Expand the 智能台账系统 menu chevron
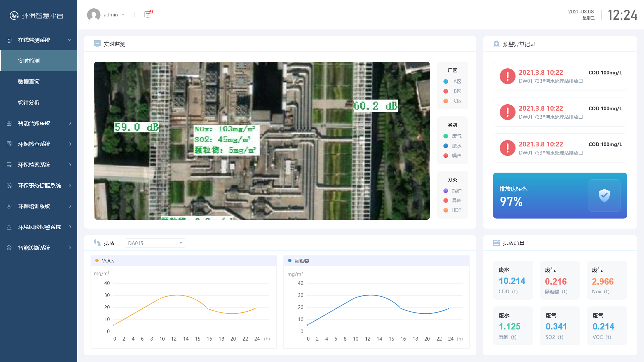 pyautogui.click(x=70, y=123)
